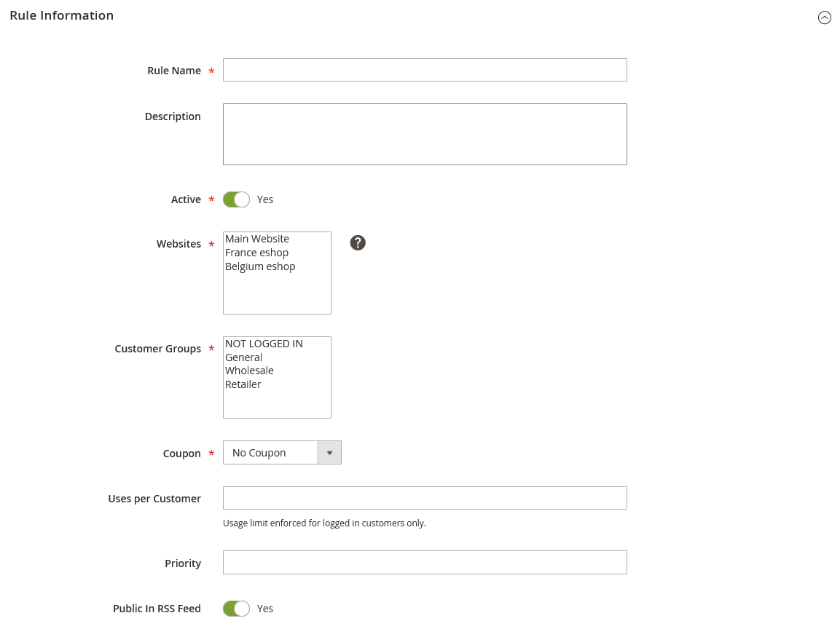Collapse the Rule Information section
Image resolution: width=840 pixels, height=629 pixels.
(824, 17)
